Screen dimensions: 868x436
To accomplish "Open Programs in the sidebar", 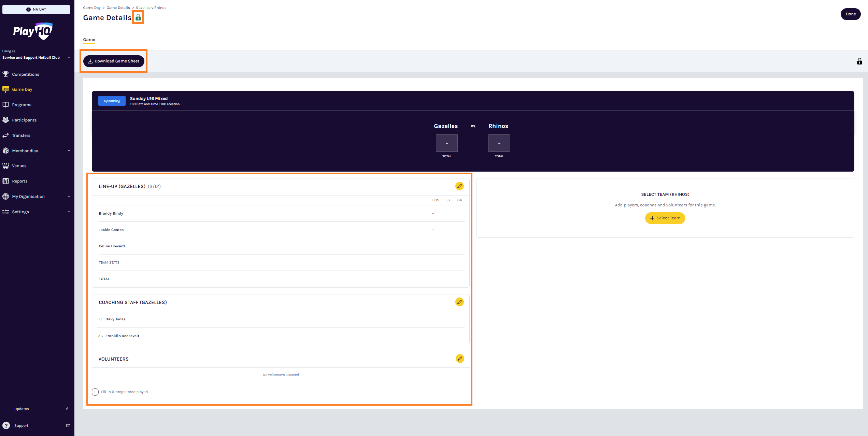I will (x=22, y=105).
